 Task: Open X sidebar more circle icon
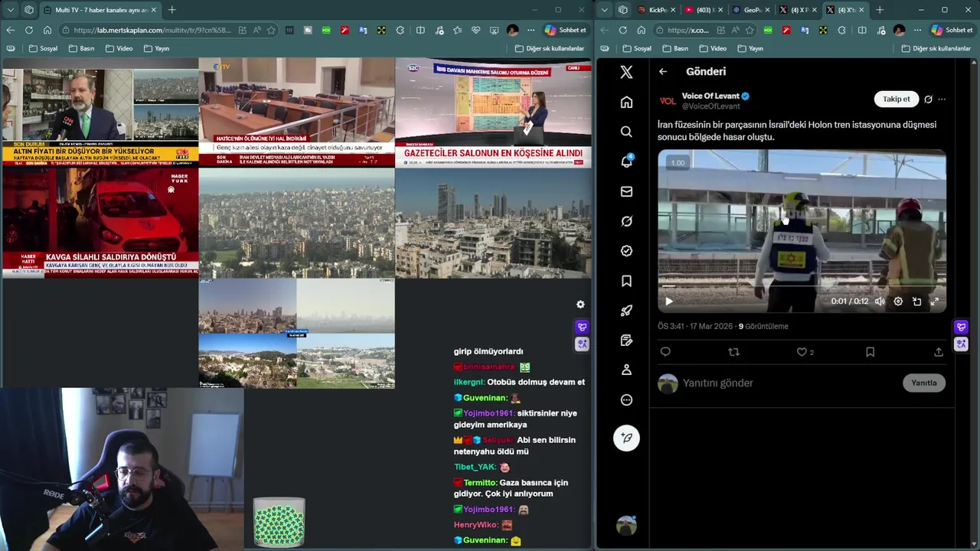click(x=626, y=399)
